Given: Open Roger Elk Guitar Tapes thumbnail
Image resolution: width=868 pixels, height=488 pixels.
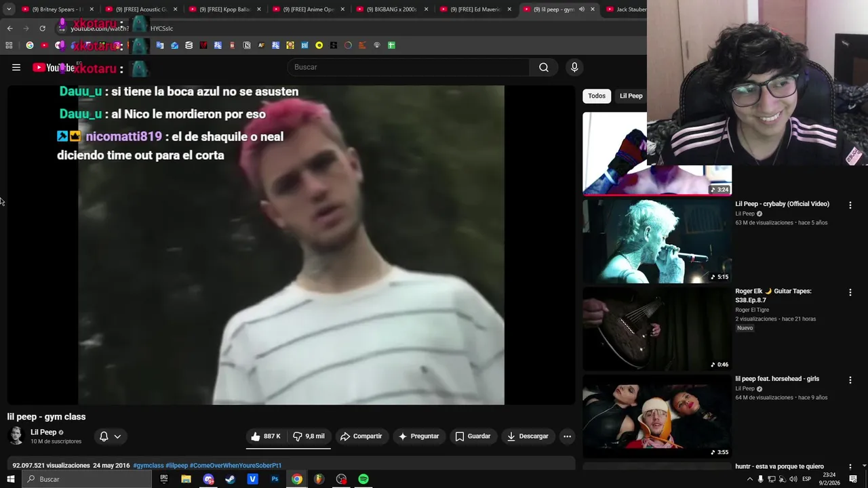Looking at the screenshot, I should click(657, 329).
